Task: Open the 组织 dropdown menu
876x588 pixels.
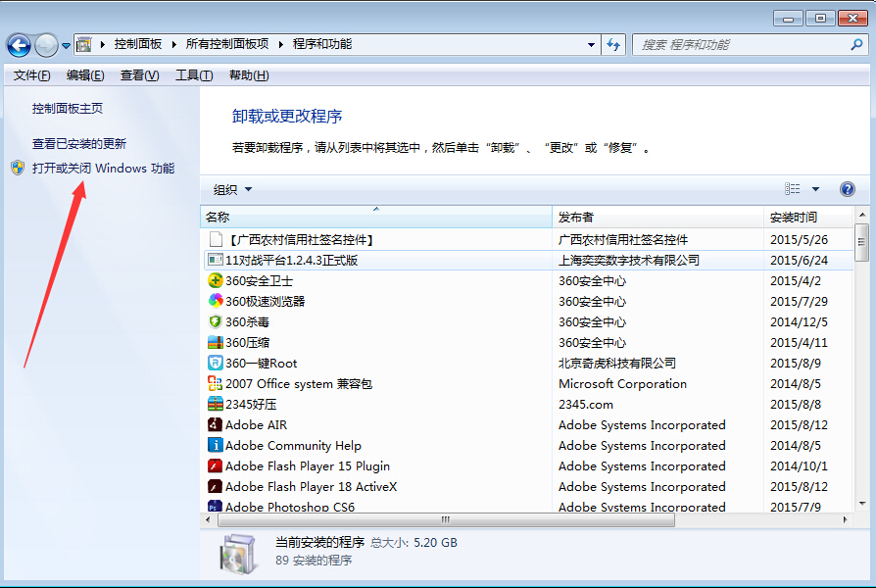Action: click(x=232, y=189)
